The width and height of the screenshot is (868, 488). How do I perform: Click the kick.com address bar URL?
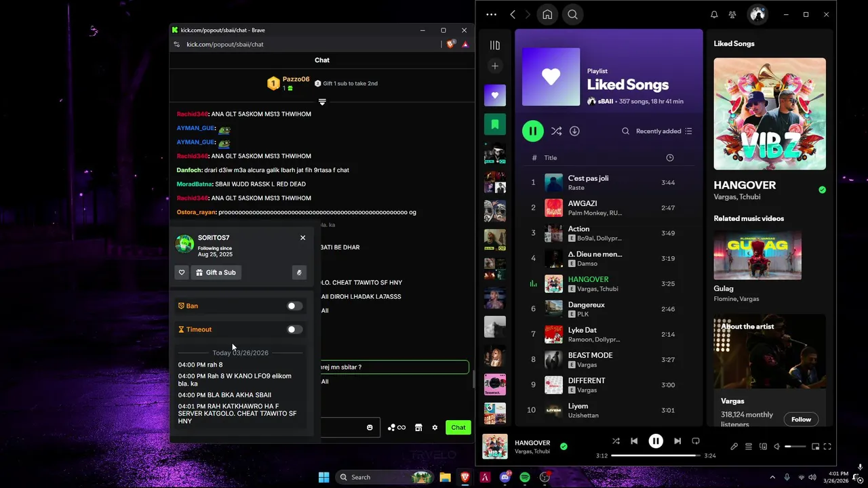click(x=225, y=44)
